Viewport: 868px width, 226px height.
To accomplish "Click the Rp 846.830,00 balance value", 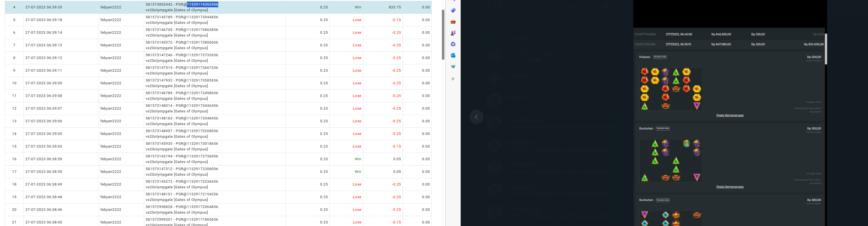I will [721, 34].
